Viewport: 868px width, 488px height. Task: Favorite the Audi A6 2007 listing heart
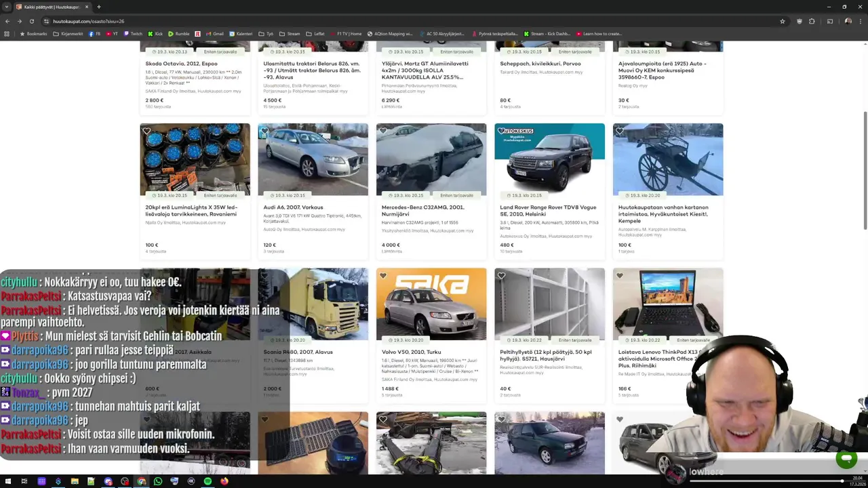tap(264, 131)
